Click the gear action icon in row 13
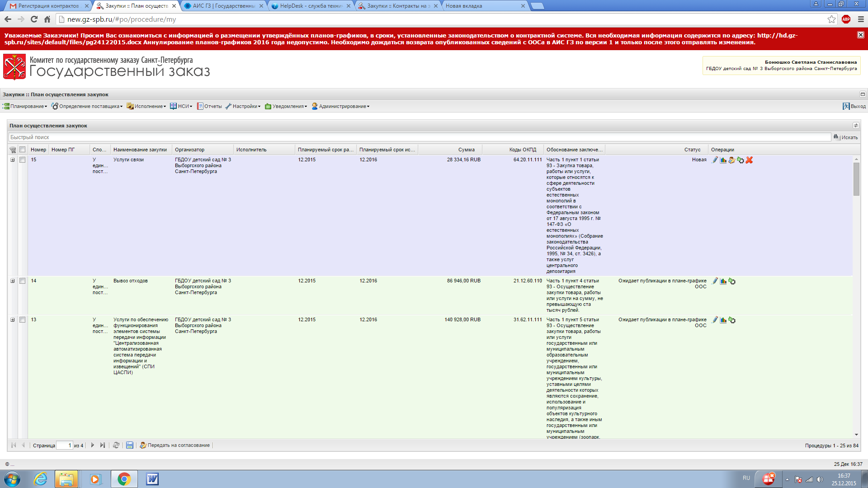868x488 pixels. click(x=732, y=320)
